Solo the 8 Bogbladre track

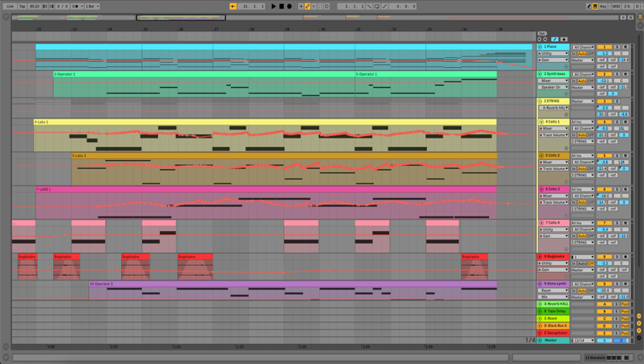pos(617,257)
